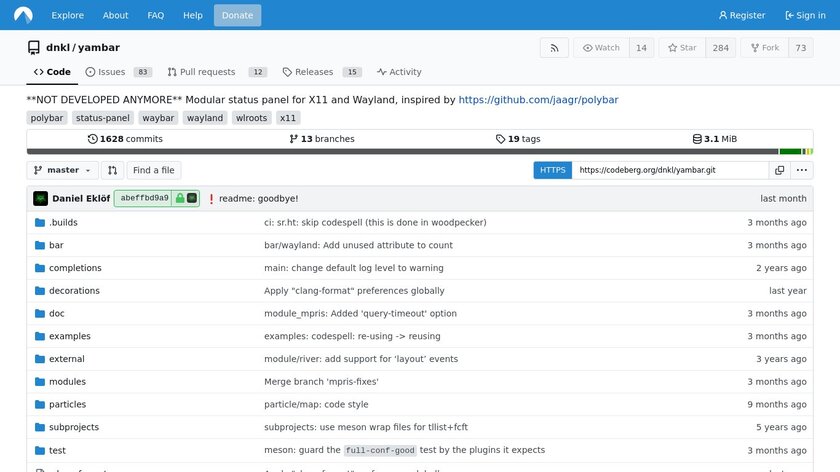The width and height of the screenshot is (840, 472).
Task: Open 'particle/map: code style' commit message
Action: 316,404
